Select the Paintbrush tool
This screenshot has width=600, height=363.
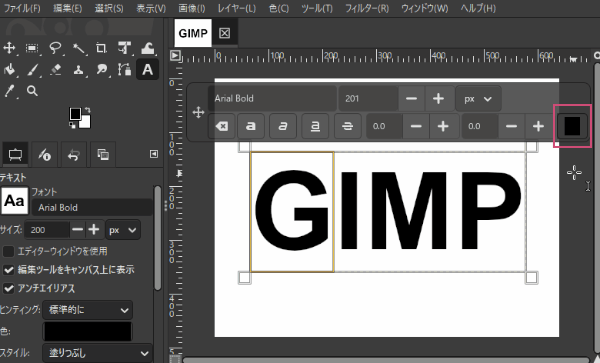coord(32,70)
